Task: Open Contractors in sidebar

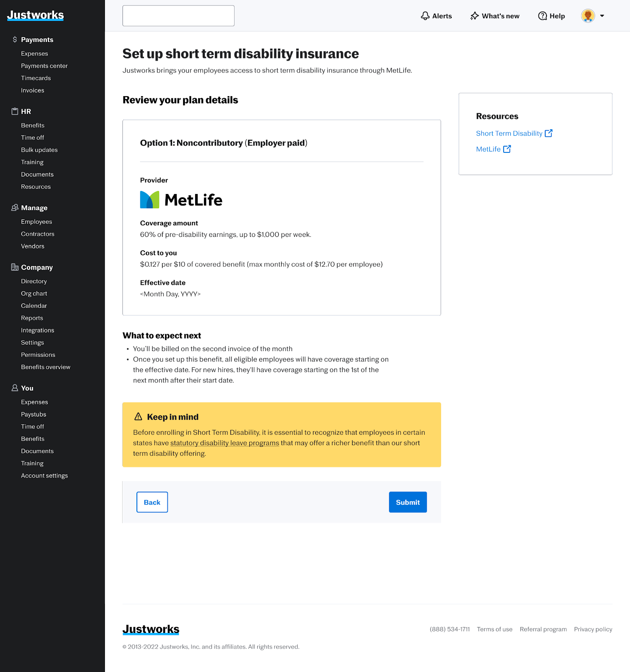Action: [x=38, y=234]
